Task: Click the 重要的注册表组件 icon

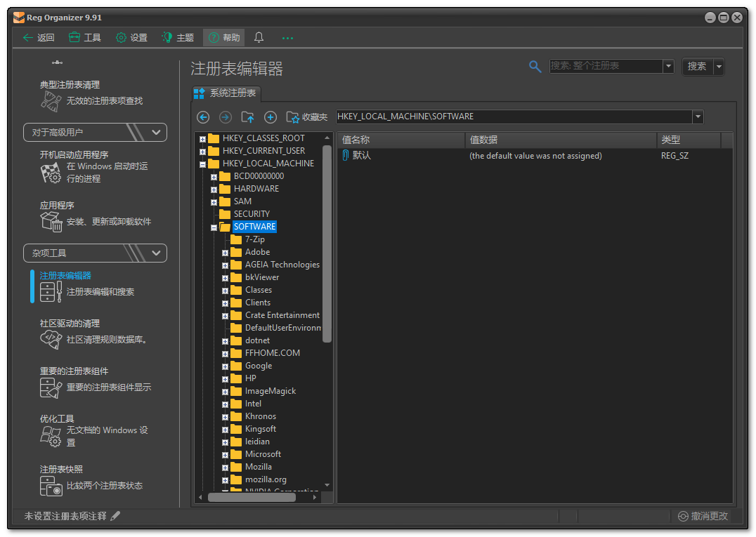Action: pos(51,387)
